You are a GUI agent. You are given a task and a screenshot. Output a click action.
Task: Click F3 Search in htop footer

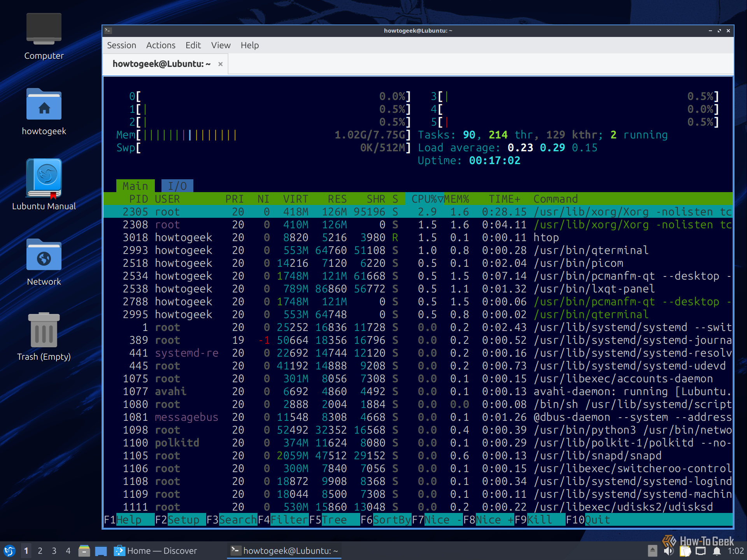231,520
